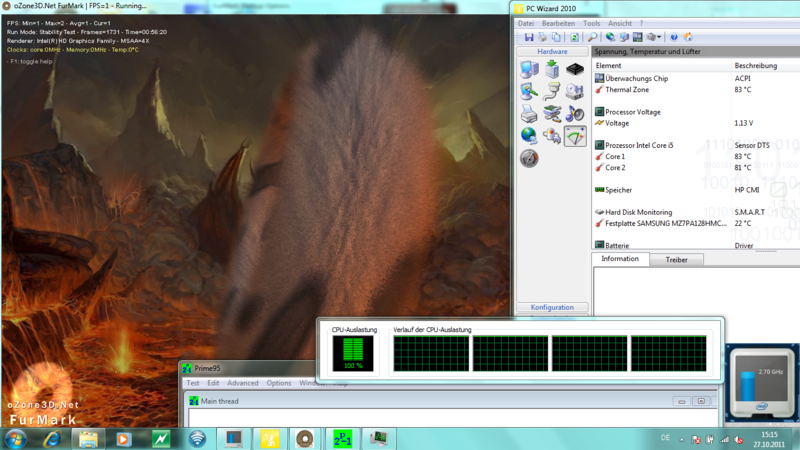This screenshot has width=800, height=450.
Task: Select network globe icon in Hardware panel
Action: point(529,136)
